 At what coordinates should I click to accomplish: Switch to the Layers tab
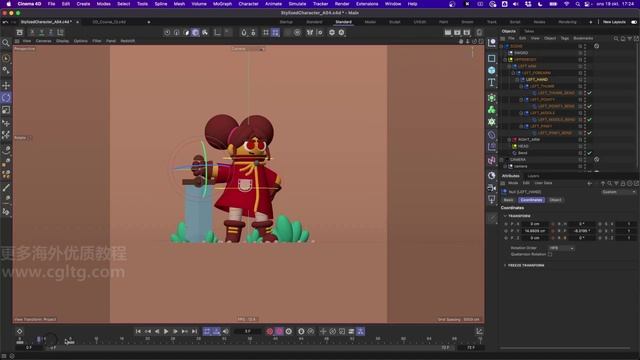pyautogui.click(x=533, y=176)
